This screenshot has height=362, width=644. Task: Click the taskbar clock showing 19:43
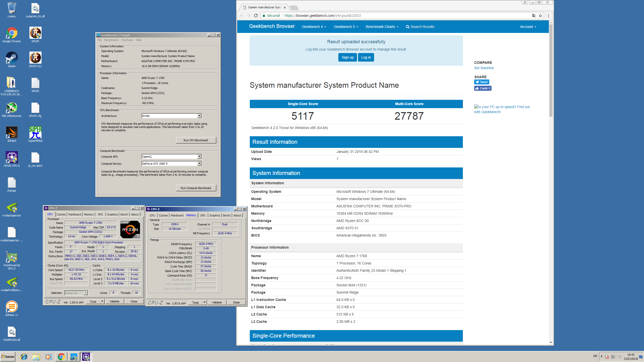(x=631, y=357)
